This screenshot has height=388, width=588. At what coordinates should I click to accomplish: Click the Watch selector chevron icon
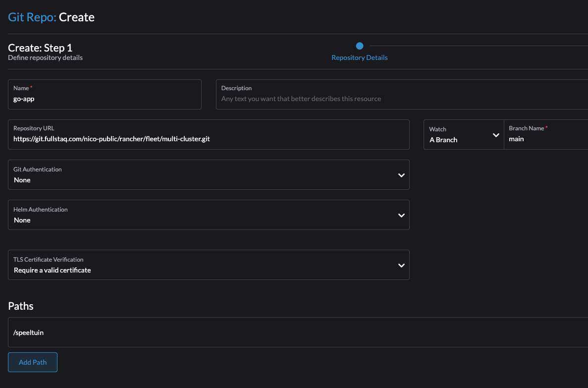point(495,135)
